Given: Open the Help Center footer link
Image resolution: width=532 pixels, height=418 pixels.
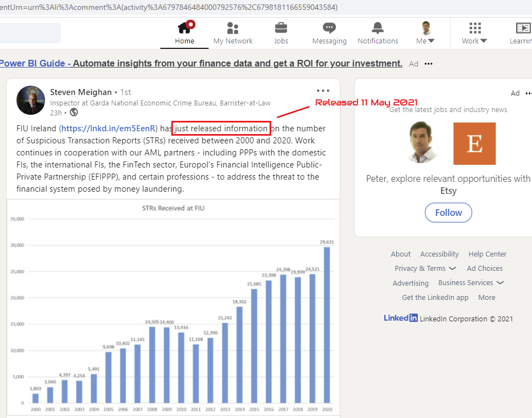Looking at the screenshot, I should click(487, 254).
